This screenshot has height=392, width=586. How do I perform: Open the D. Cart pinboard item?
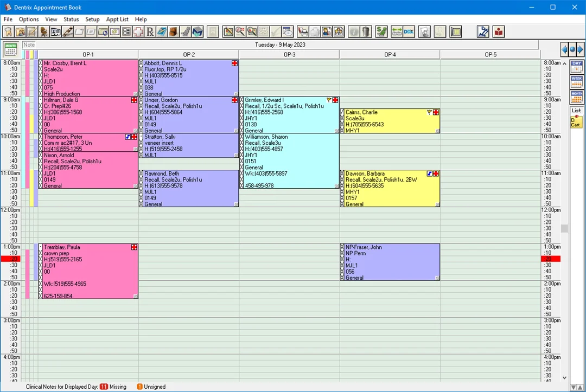click(576, 122)
